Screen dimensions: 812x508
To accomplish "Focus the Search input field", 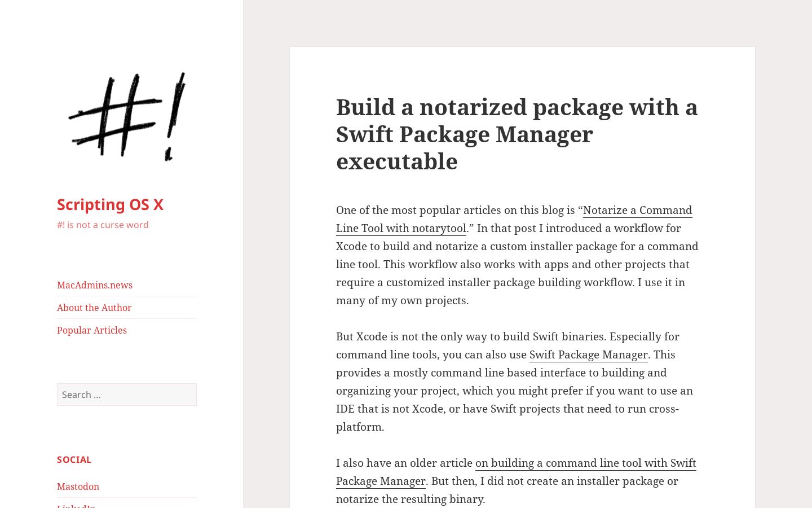I will coord(127,395).
